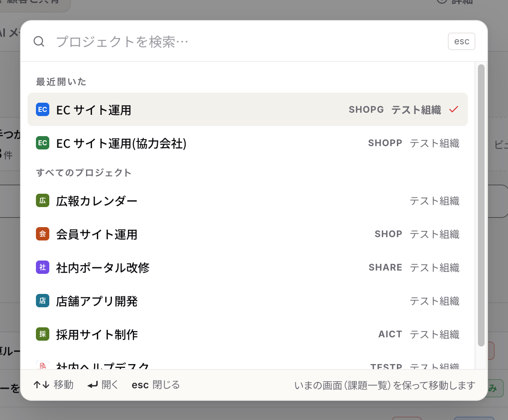Select the purple 社 project icon
This screenshot has width=508, height=420.
point(43,267)
